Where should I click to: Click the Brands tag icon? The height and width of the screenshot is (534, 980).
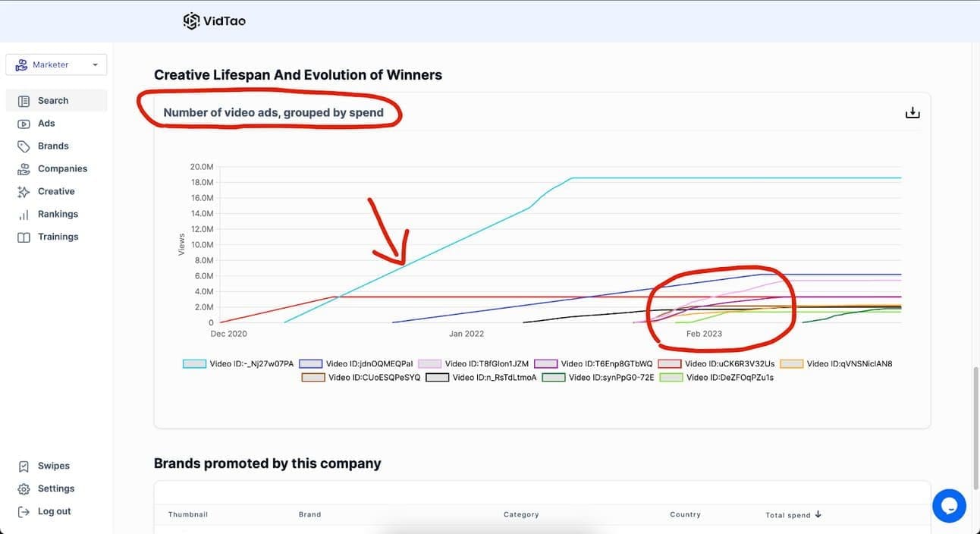24,146
